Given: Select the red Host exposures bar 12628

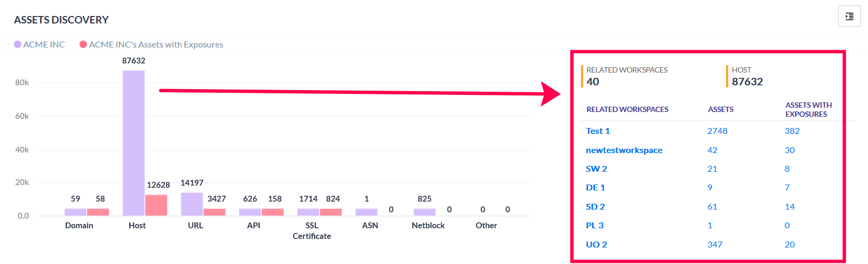Looking at the screenshot, I should 156,205.
